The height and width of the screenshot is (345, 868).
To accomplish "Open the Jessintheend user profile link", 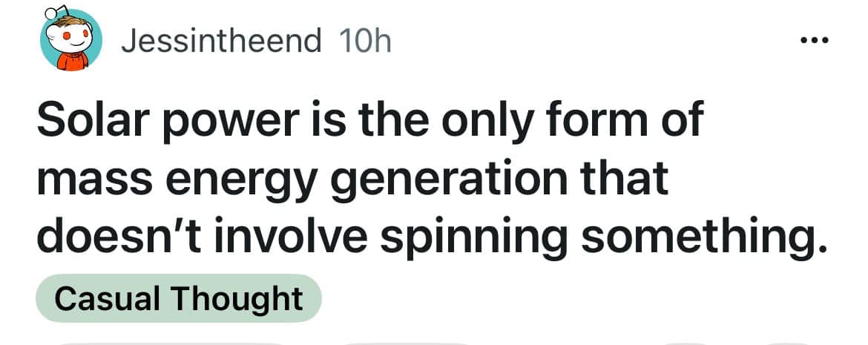I will [220, 42].
